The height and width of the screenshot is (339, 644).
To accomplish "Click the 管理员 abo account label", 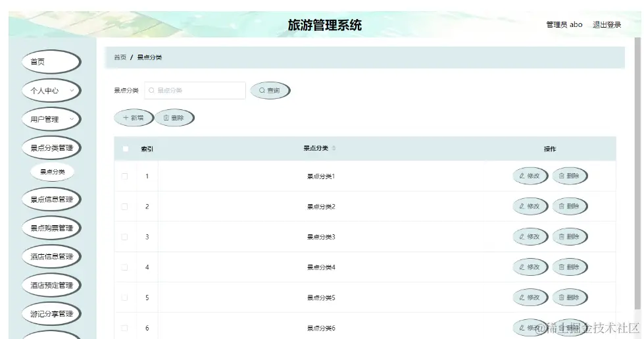I will [564, 24].
